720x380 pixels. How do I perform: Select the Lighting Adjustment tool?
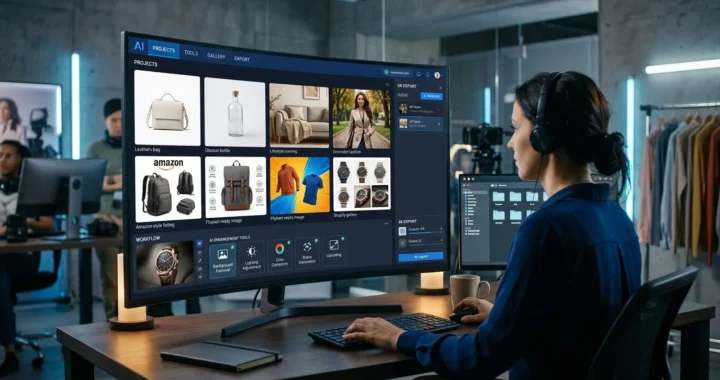[x=251, y=257]
